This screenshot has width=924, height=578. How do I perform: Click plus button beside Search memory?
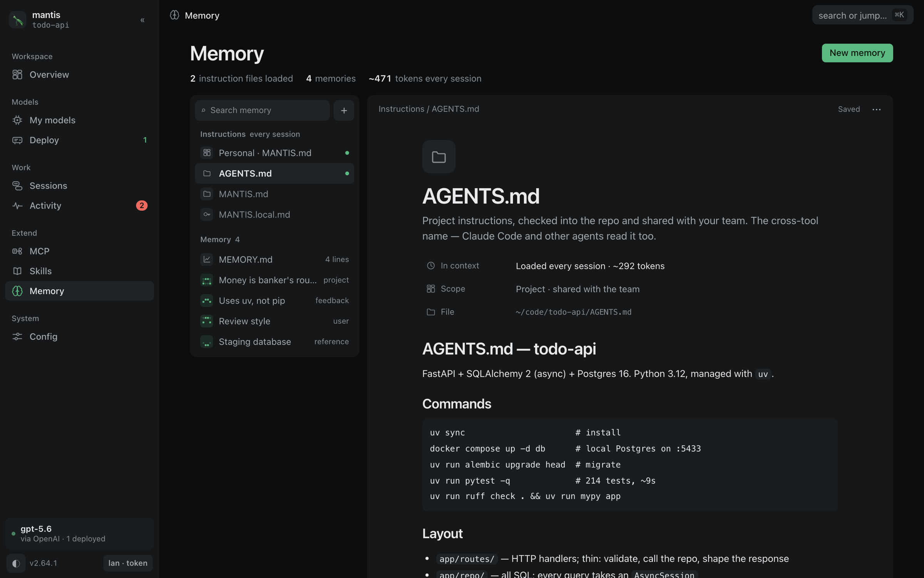pyautogui.click(x=344, y=111)
